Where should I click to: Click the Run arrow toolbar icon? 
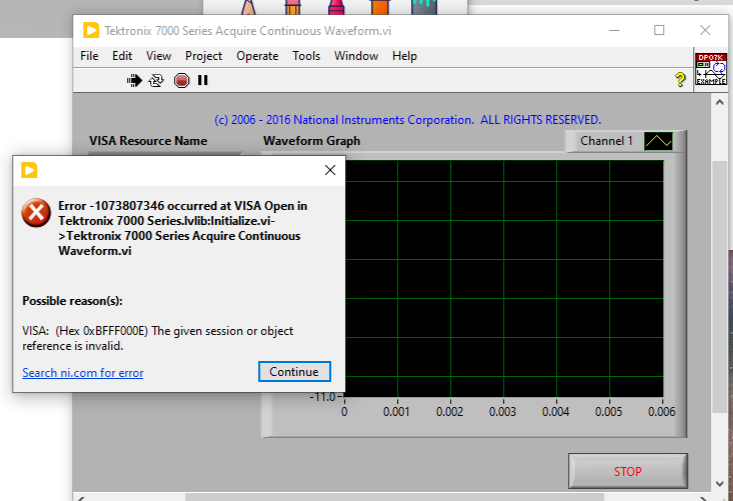(x=134, y=80)
